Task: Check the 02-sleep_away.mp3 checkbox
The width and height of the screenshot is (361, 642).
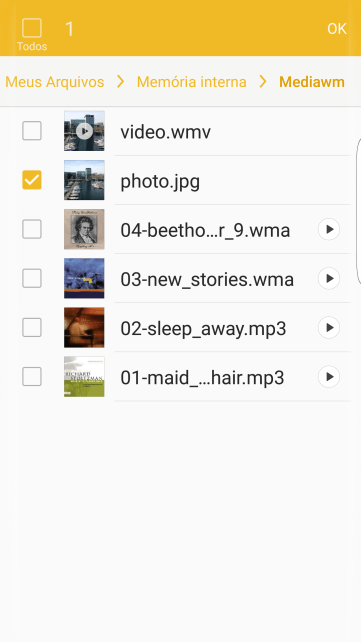Action: [32, 328]
